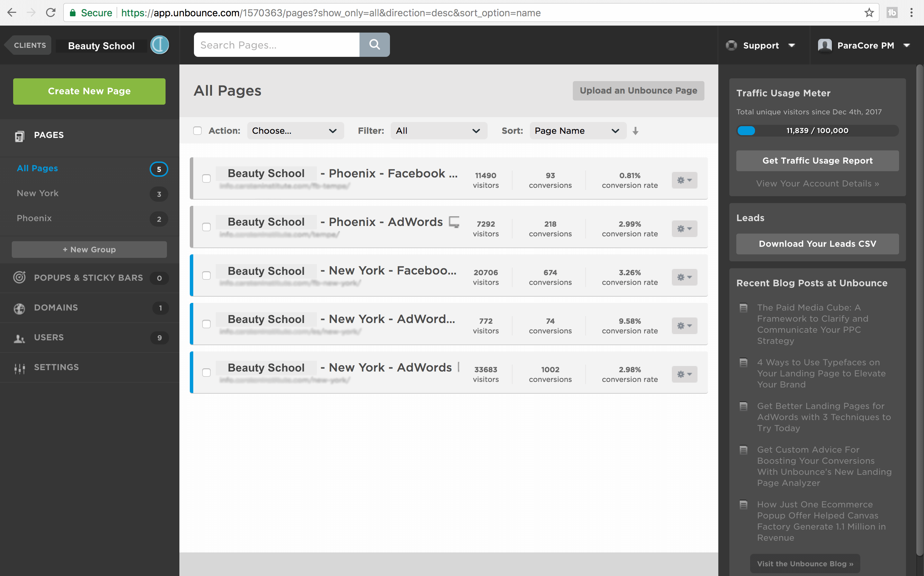Click the Popups & Sticky Bars target icon
This screenshot has height=576, width=924.
[19, 277]
